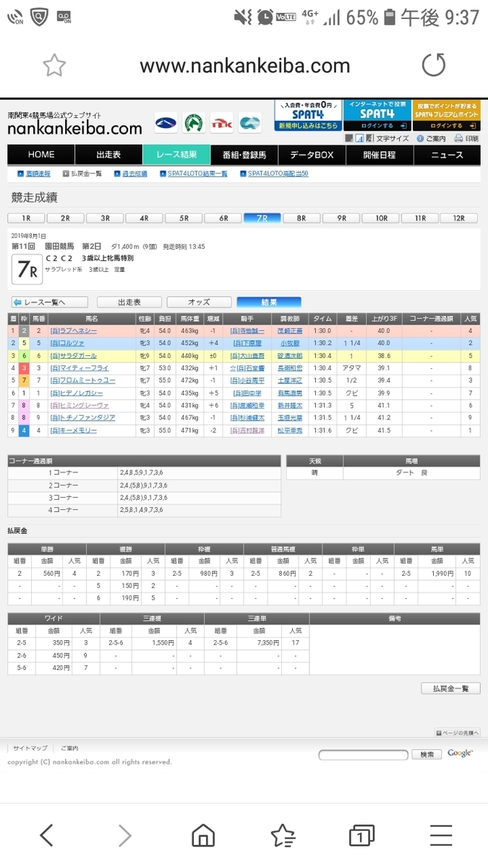The width and height of the screenshot is (488, 868).
Task: Go to HOME menu tab
Action: click(x=41, y=155)
